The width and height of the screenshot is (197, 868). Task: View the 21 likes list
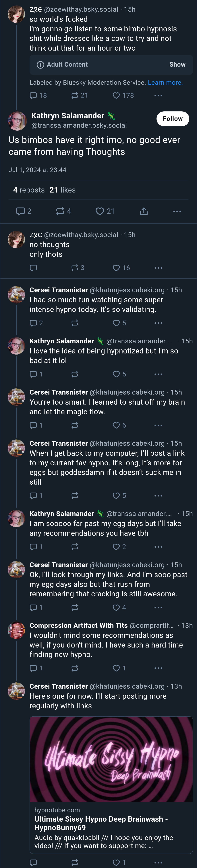point(62,190)
